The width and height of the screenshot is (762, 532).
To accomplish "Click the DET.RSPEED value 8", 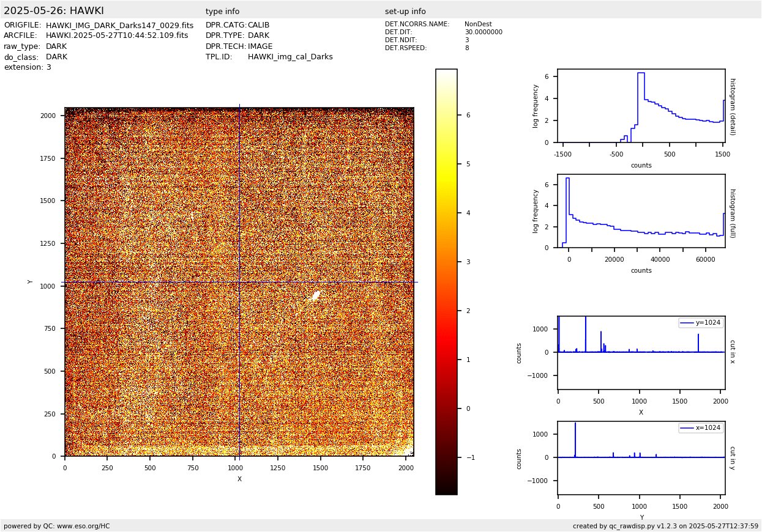I will [466, 48].
